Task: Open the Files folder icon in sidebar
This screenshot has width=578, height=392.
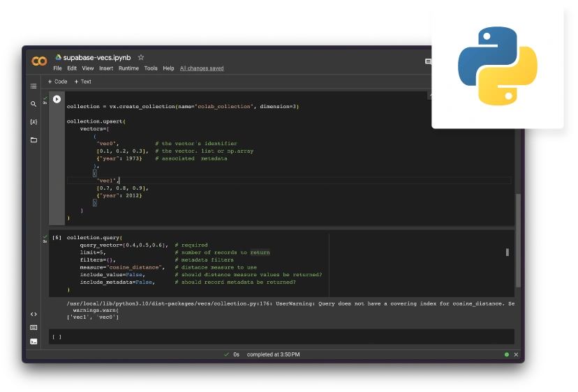Action: tap(34, 140)
